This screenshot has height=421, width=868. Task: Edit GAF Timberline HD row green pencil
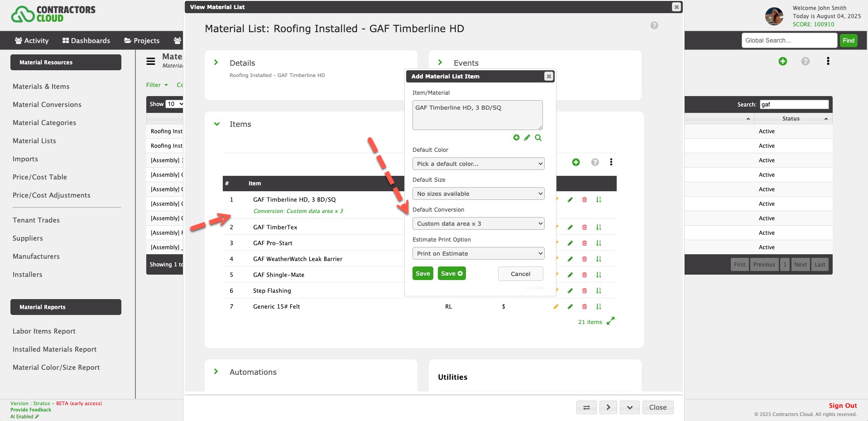[x=570, y=200]
